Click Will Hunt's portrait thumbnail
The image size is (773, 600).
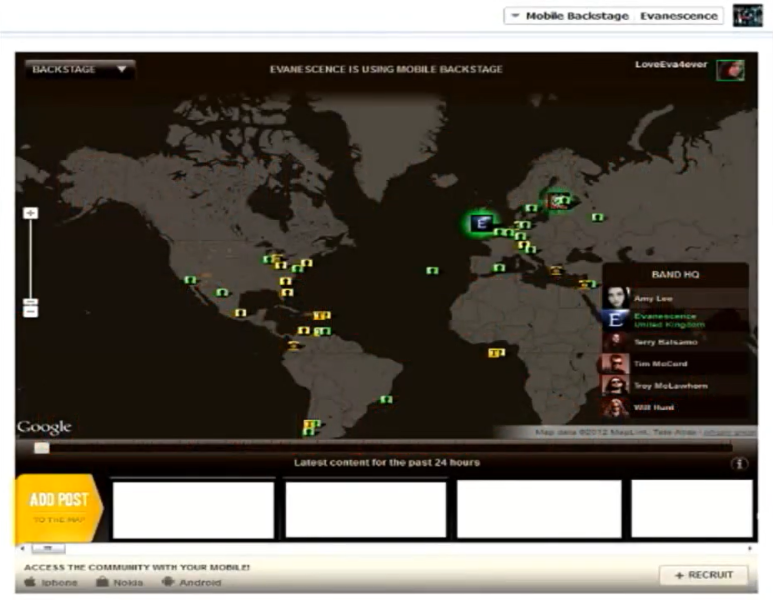(x=616, y=408)
